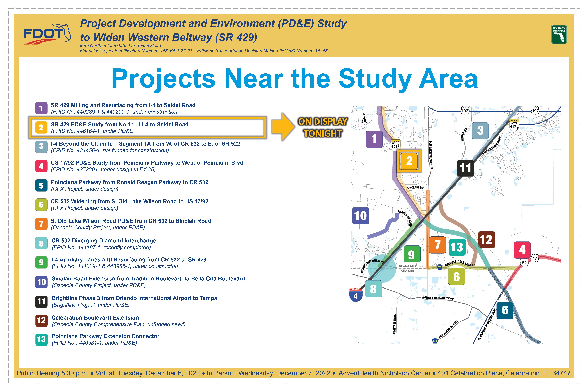Click the red 4 marker on the map
This screenshot has height=392, width=588.
pyautogui.click(x=522, y=250)
